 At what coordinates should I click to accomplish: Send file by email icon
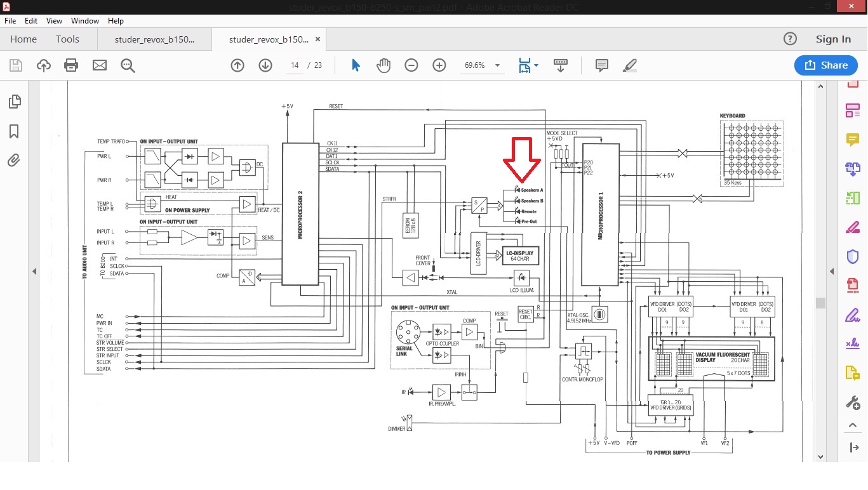(x=100, y=65)
